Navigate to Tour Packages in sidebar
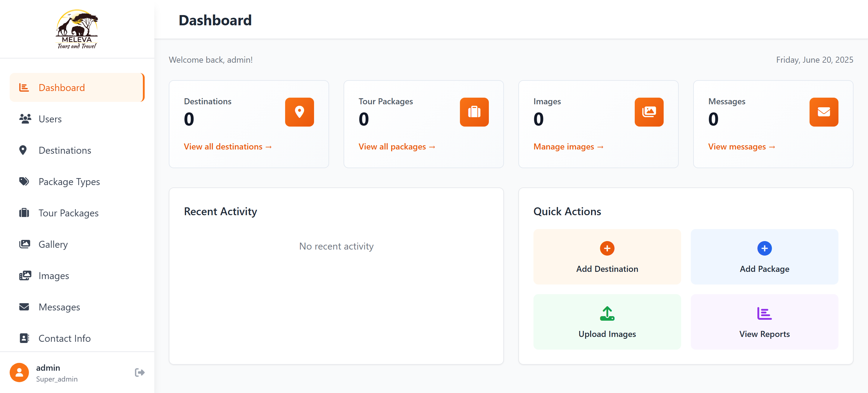The height and width of the screenshot is (393, 868). tap(77, 213)
